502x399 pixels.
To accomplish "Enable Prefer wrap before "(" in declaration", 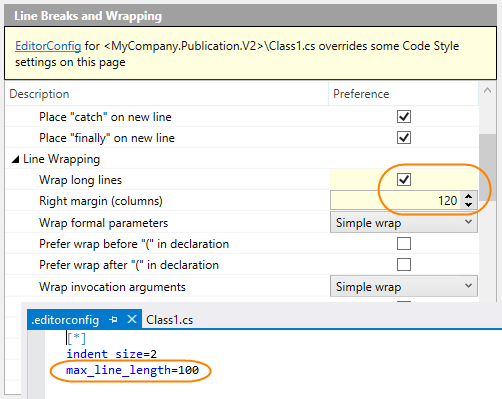I will click(x=404, y=244).
